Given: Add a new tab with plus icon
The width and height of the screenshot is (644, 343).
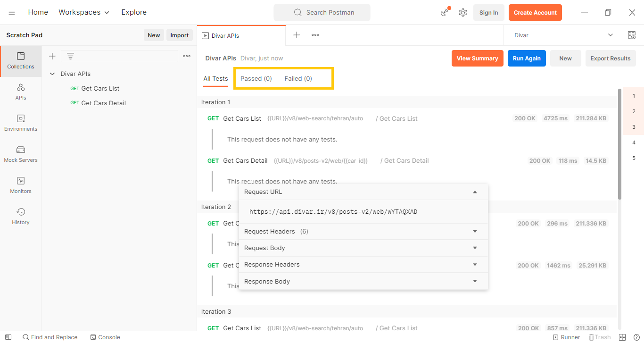Looking at the screenshot, I should pyautogui.click(x=297, y=35).
